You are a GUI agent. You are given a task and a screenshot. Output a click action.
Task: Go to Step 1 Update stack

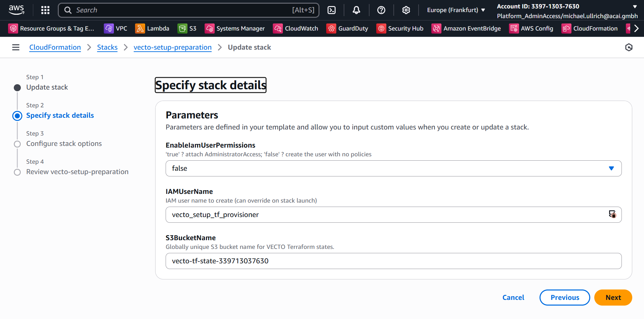tap(47, 87)
